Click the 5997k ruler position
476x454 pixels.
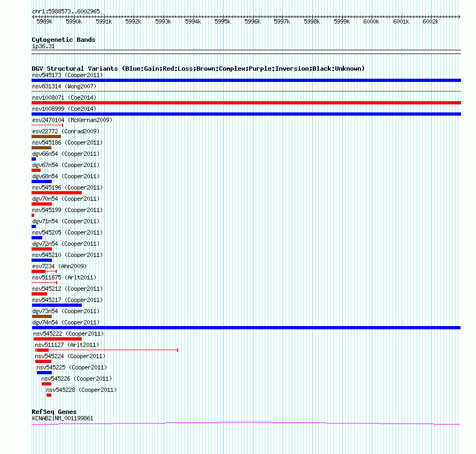pyautogui.click(x=282, y=21)
